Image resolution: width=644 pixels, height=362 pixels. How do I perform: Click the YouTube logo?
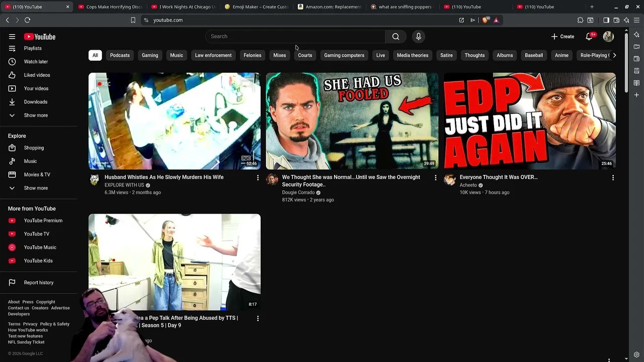click(39, 37)
